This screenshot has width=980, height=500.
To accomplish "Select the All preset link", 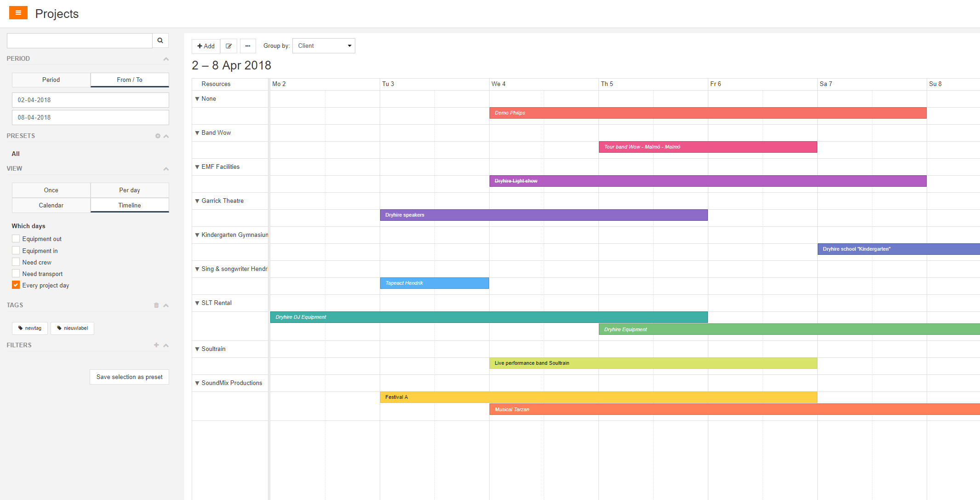I will (x=16, y=154).
